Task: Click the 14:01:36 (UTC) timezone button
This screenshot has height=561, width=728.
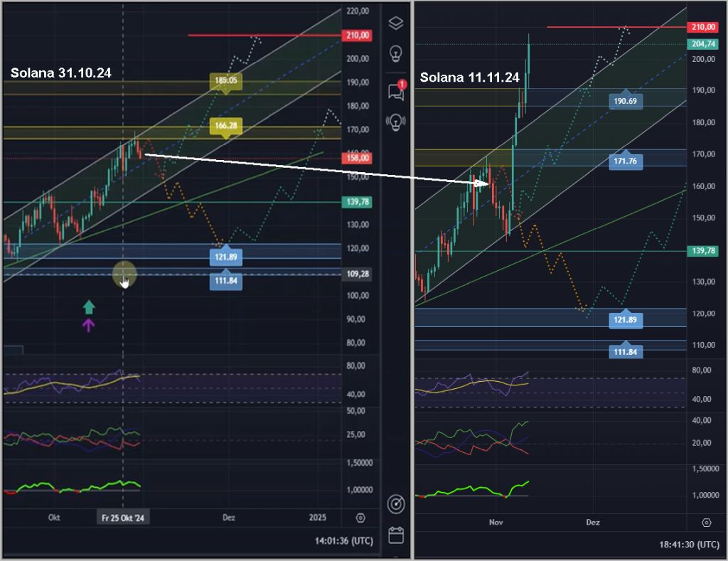Action: [343, 541]
